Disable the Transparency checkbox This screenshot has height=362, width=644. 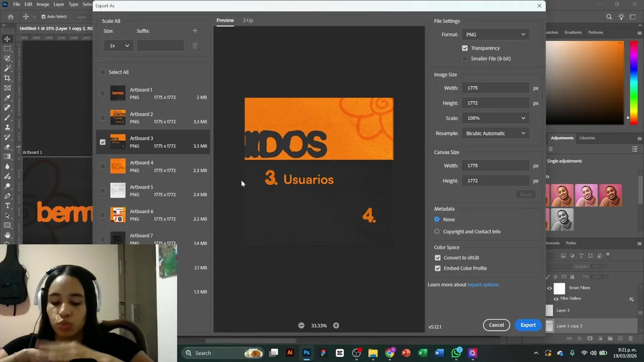point(465,48)
